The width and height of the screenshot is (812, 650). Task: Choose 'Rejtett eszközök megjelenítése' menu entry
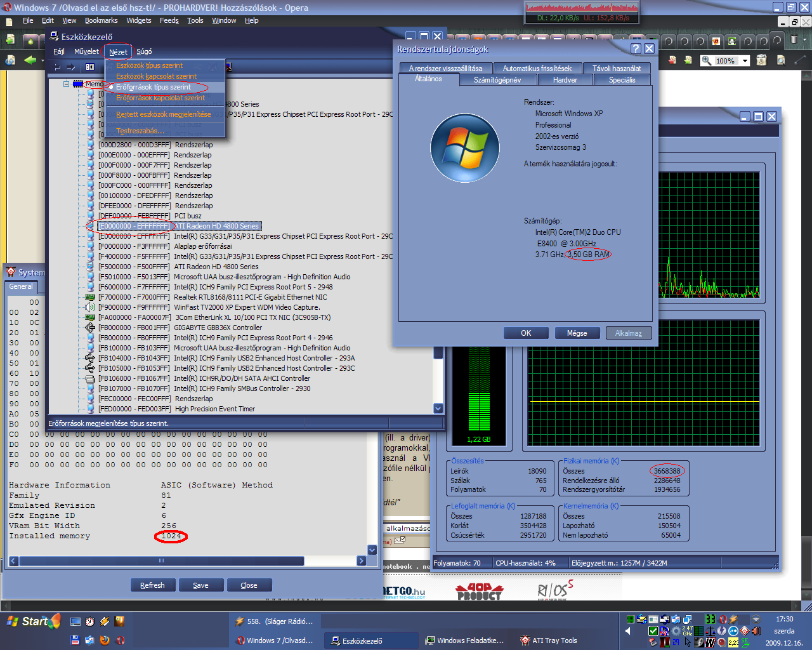pos(163,114)
